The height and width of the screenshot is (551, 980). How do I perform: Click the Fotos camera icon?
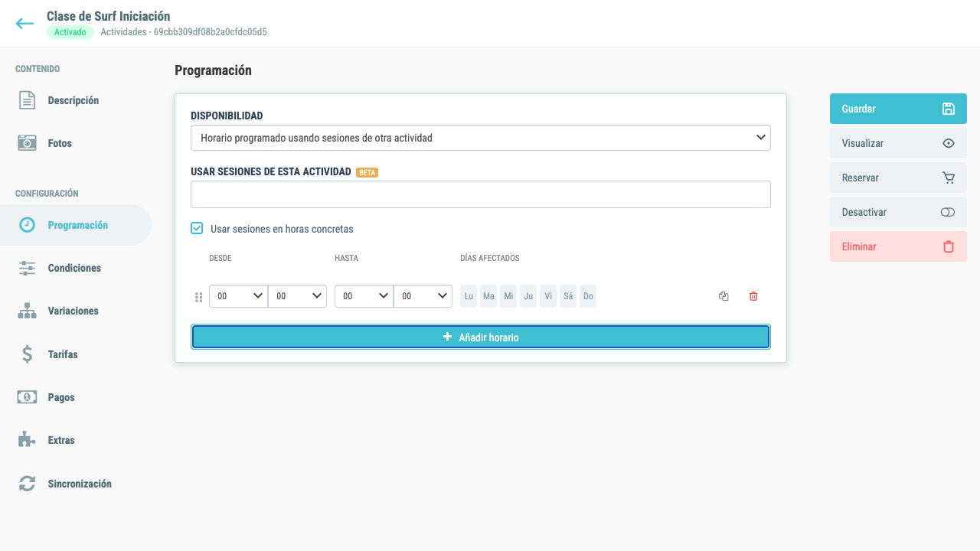point(28,143)
